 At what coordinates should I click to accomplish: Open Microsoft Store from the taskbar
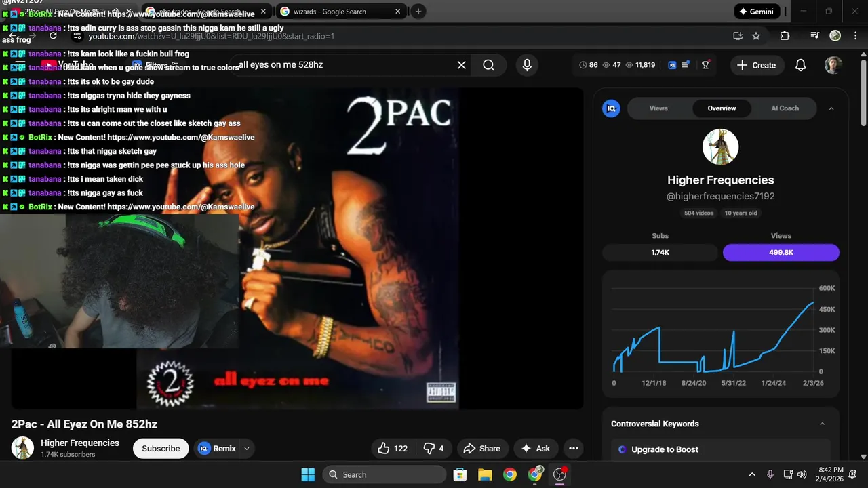coord(460,474)
